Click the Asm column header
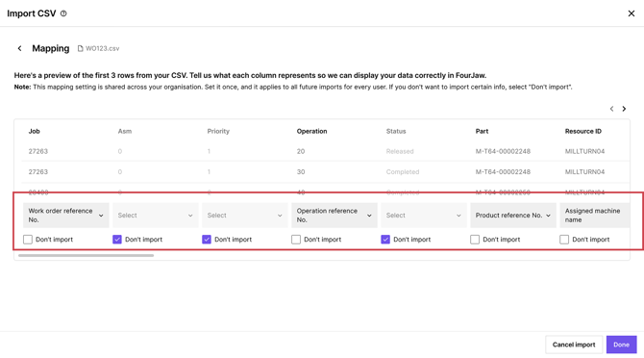This screenshot has width=644, height=358. (125, 131)
